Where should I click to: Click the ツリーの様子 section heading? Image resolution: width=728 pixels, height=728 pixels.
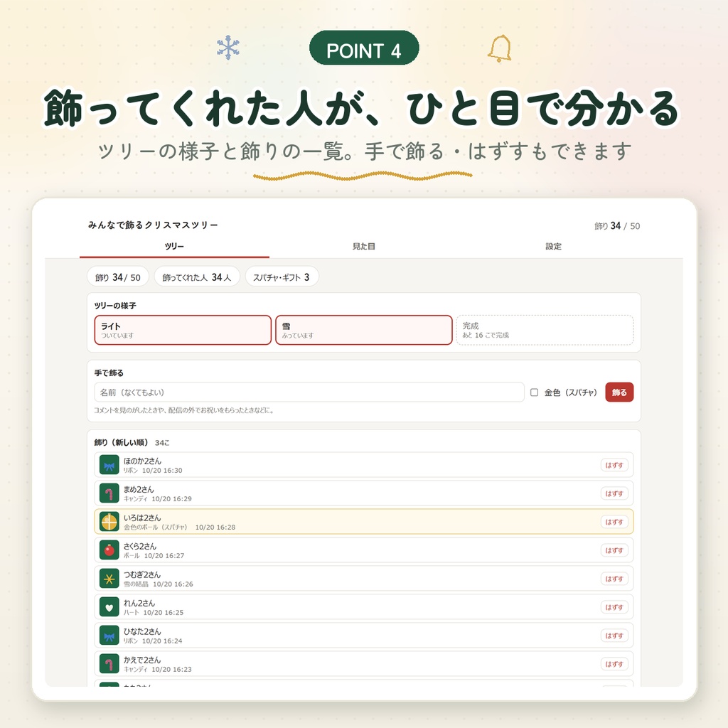click(115, 306)
